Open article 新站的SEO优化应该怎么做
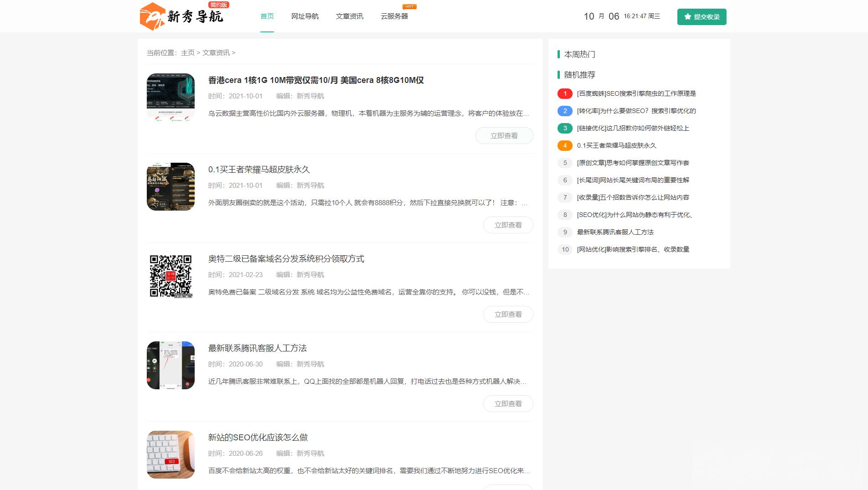 pyautogui.click(x=258, y=438)
